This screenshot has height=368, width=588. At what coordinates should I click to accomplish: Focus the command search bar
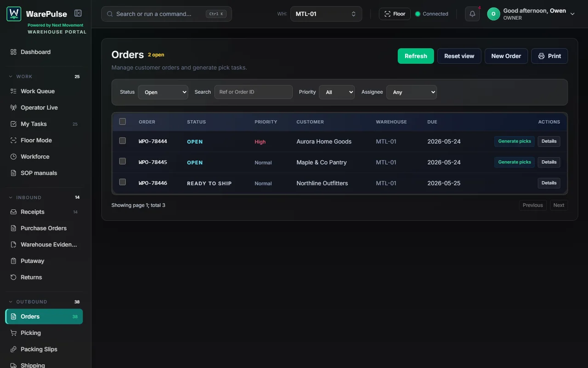166,14
